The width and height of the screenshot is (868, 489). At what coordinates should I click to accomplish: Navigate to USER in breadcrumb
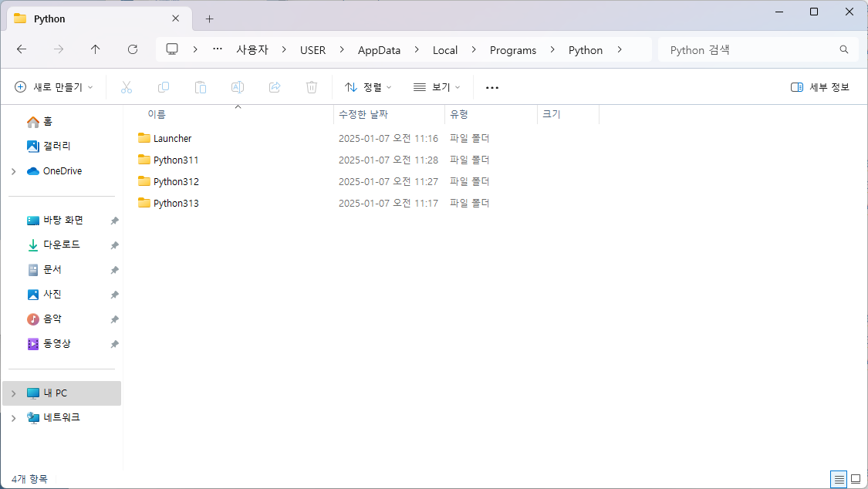[312, 50]
